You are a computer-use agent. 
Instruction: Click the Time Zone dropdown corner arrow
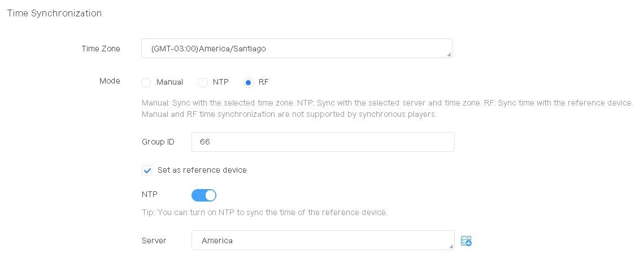[449, 54]
